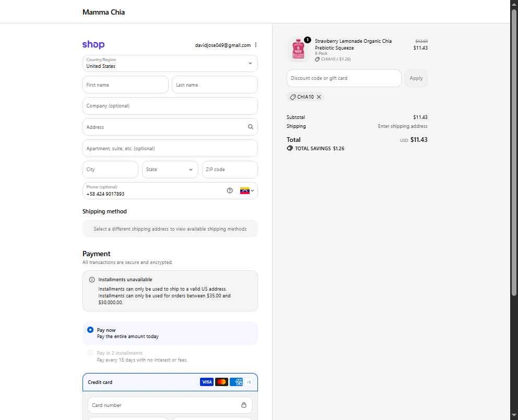Open the account options three-dot menu
Image resolution: width=518 pixels, height=420 pixels.
pos(256,45)
